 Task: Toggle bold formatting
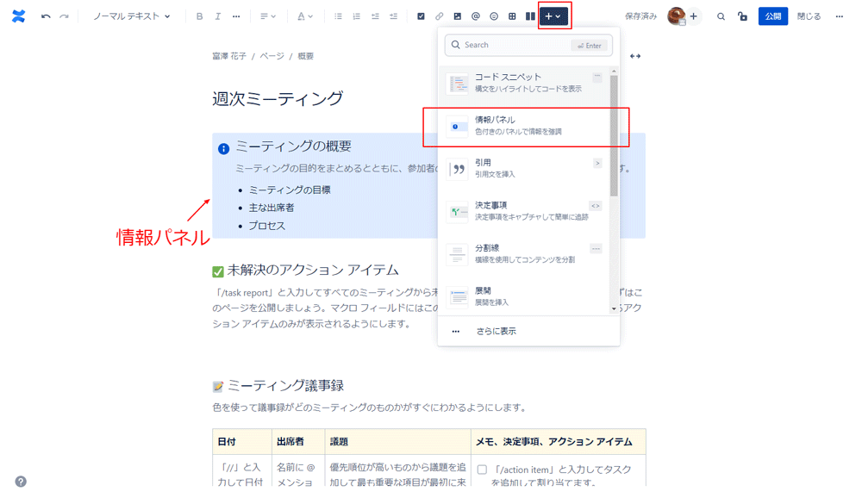pyautogui.click(x=199, y=16)
